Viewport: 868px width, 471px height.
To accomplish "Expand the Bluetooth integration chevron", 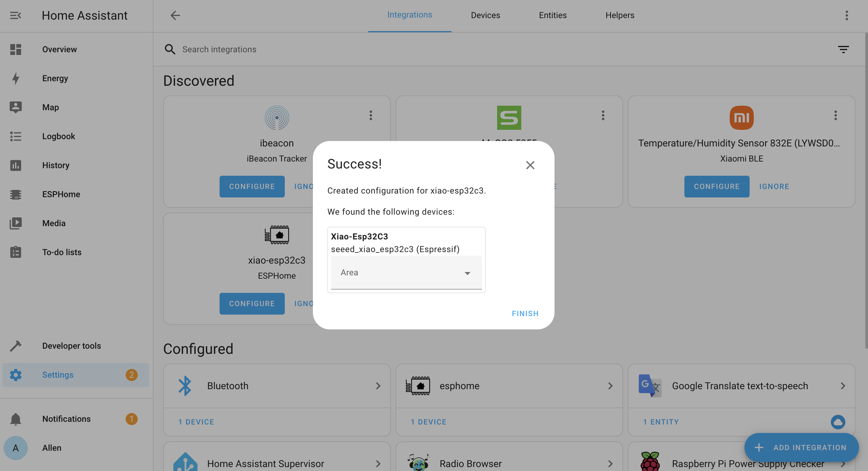I will 378,386.
